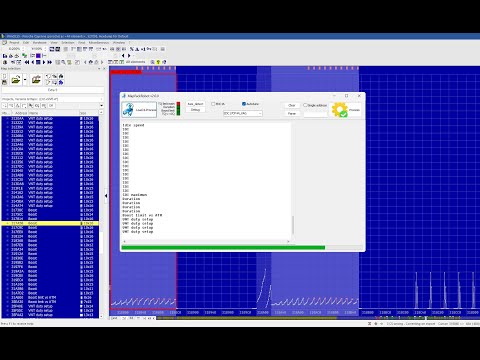480x360 pixels.
Task: Click the double-right-arrow fast-forward toolbar icon
Action: tap(50, 62)
